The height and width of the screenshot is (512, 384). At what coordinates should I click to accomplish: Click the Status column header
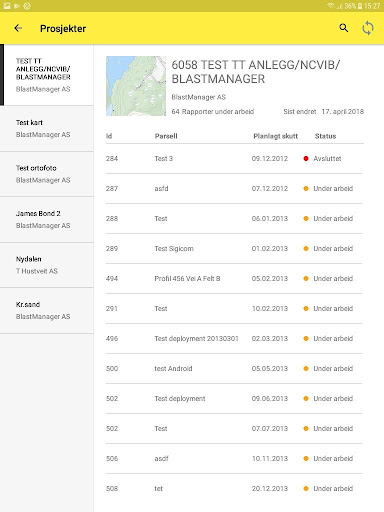tap(325, 136)
